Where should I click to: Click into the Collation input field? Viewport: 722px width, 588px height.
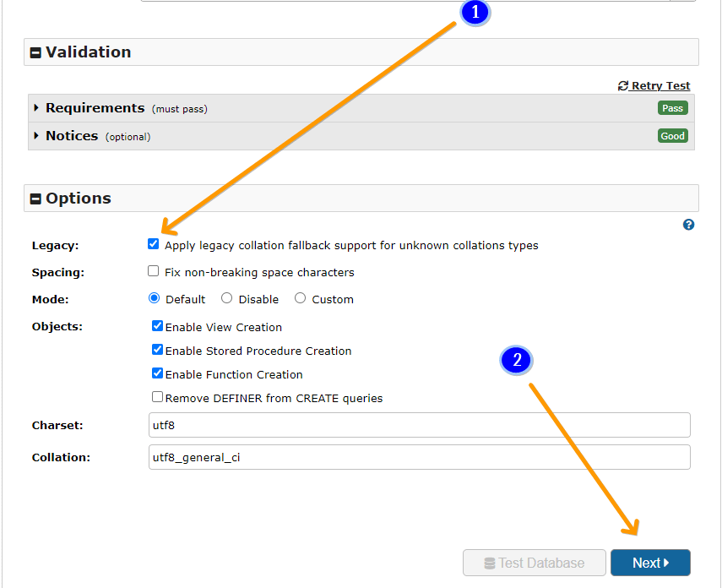(419, 457)
